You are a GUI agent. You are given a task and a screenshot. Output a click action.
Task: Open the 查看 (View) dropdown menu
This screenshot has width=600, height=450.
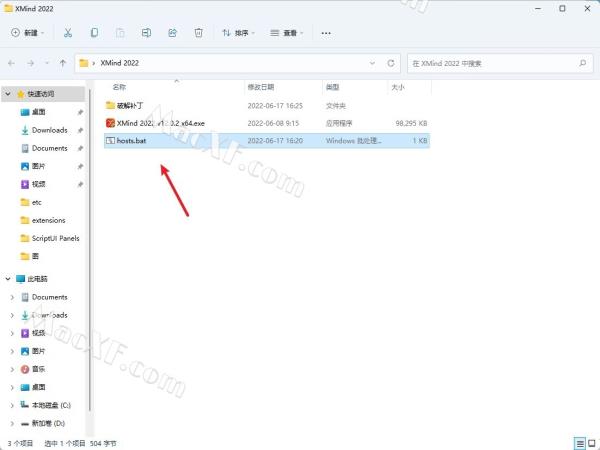point(284,33)
